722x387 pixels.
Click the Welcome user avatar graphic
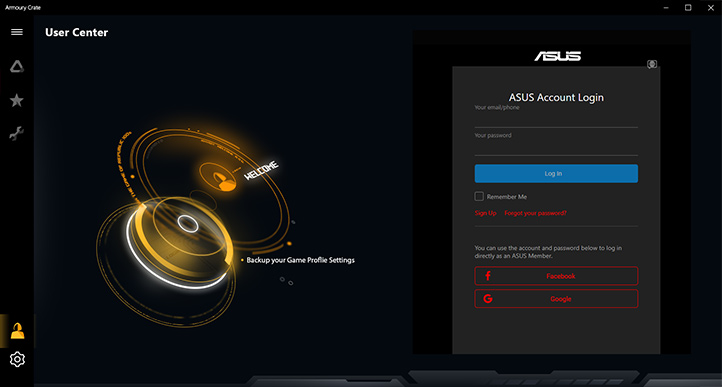(219, 177)
